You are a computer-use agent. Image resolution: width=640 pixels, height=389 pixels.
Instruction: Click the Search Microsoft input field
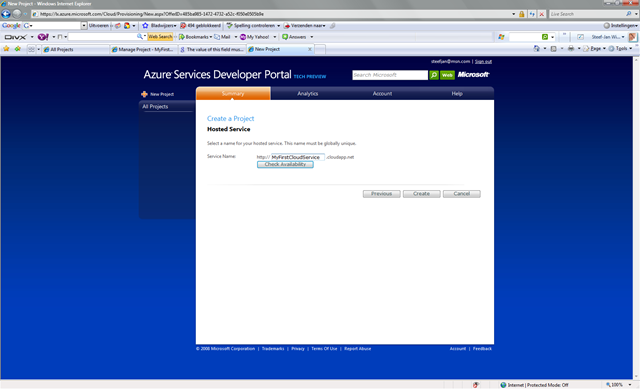pyautogui.click(x=390, y=75)
